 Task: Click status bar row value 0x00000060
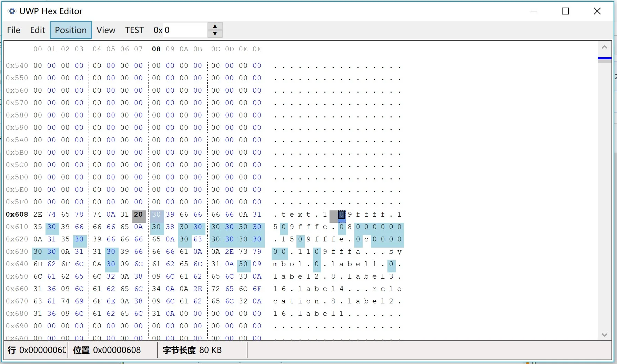pos(43,350)
